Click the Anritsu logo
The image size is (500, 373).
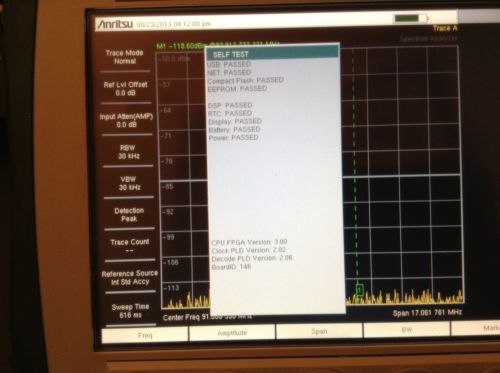click(x=115, y=24)
